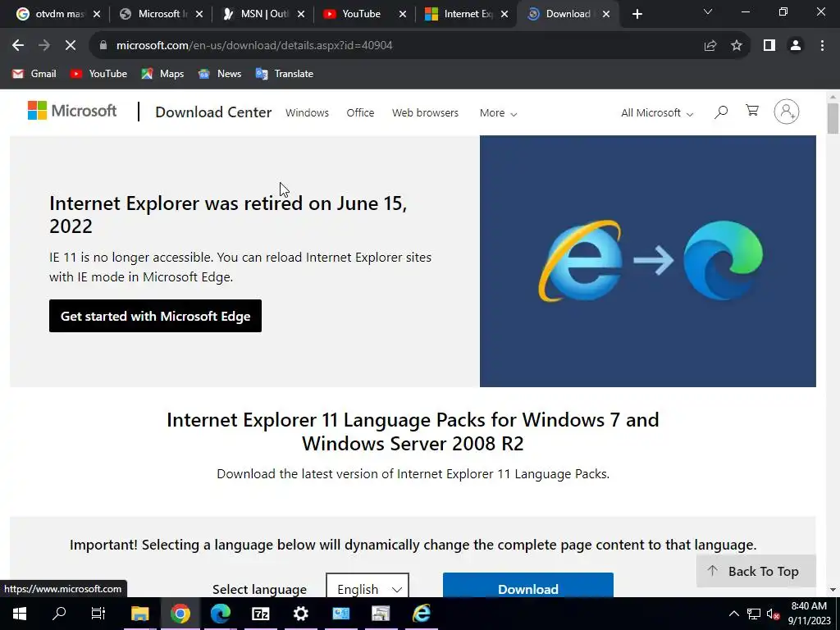Click Get started with Microsoft Edge
The height and width of the screenshot is (630, 840).
155,316
